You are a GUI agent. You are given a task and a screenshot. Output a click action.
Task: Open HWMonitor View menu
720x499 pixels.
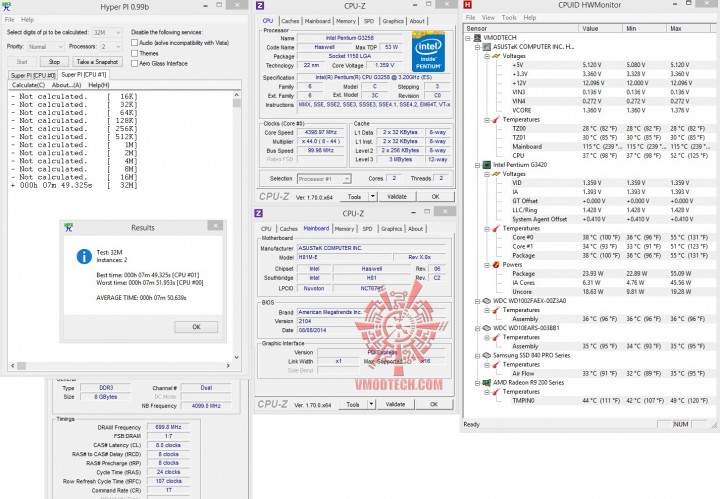[488, 17]
